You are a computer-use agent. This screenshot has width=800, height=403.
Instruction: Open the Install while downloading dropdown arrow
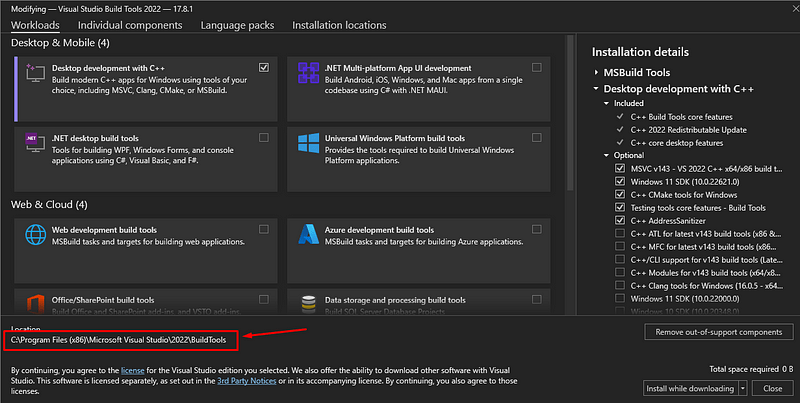[x=743, y=388]
